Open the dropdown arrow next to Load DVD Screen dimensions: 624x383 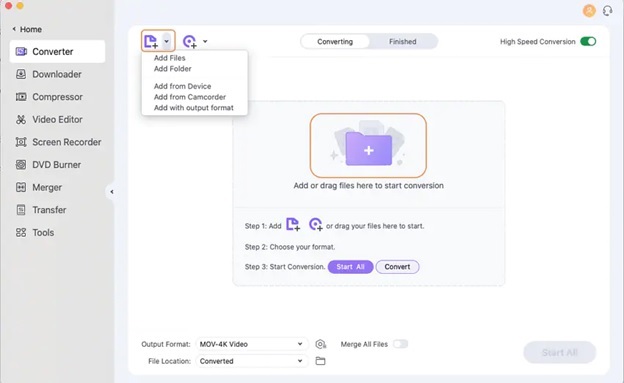point(205,41)
